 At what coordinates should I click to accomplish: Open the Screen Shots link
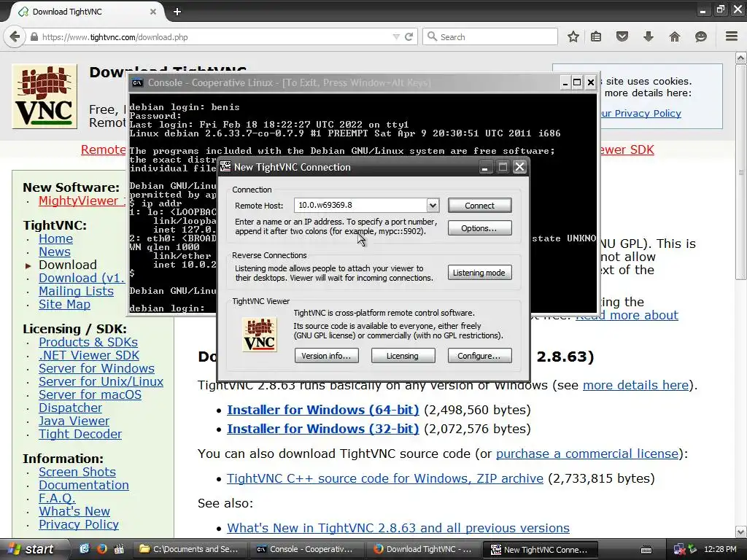coord(77,472)
